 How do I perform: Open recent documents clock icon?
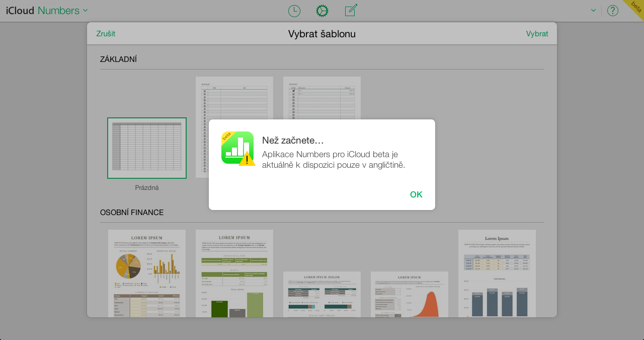[294, 11]
